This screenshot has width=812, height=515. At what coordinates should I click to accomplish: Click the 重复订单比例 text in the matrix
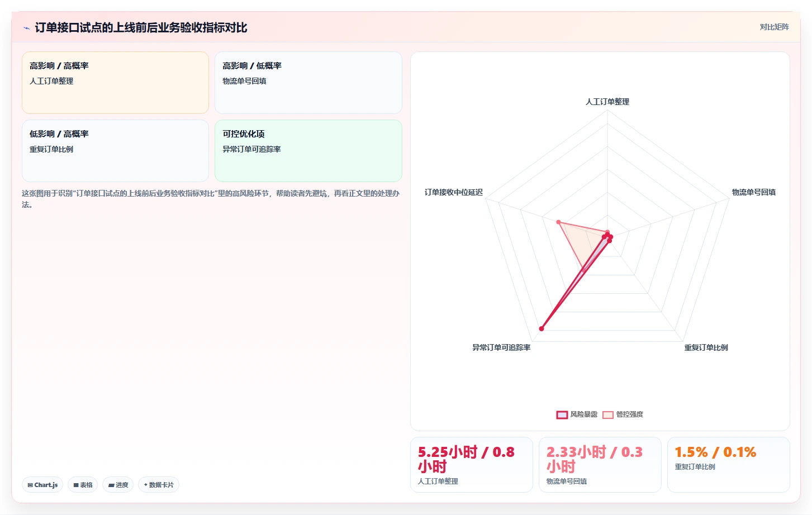51,149
